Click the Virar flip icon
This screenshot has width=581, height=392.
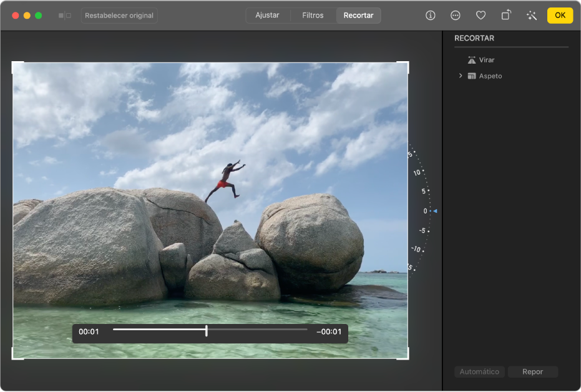coord(472,60)
